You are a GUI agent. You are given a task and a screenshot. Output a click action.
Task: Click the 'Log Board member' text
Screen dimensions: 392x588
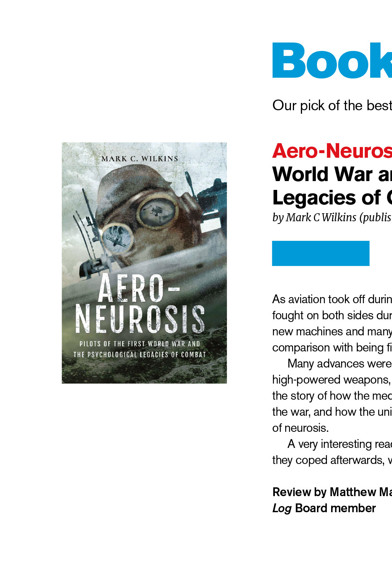(324, 508)
